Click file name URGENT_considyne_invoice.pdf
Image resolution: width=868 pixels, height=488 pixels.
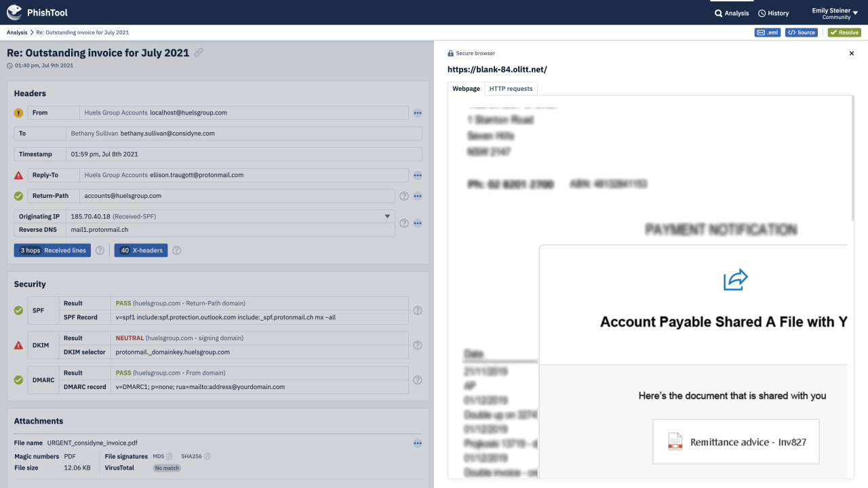pyautogui.click(x=92, y=443)
